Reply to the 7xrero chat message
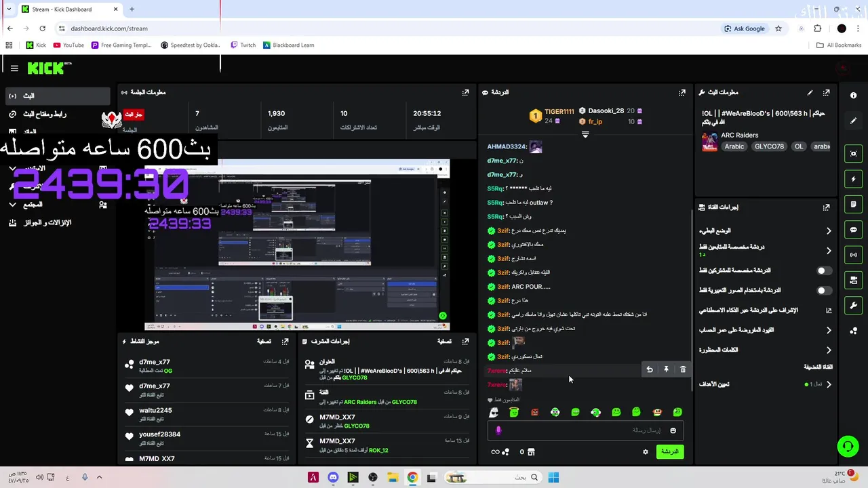The image size is (868, 488). 650,369
